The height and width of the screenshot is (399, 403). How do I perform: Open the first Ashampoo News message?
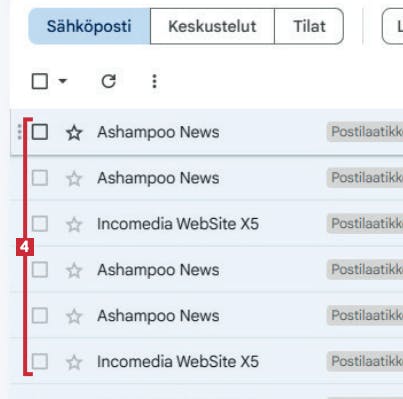(x=158, y=132)
